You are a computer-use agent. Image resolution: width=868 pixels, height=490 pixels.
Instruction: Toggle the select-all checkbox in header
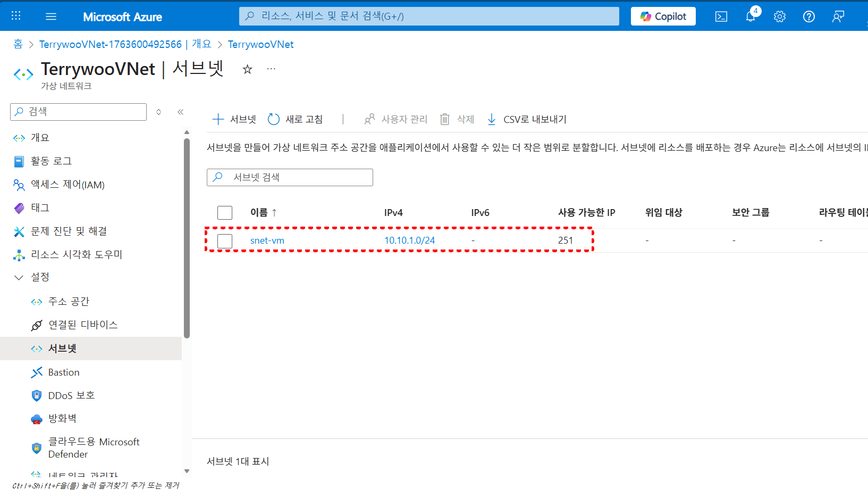225,213
